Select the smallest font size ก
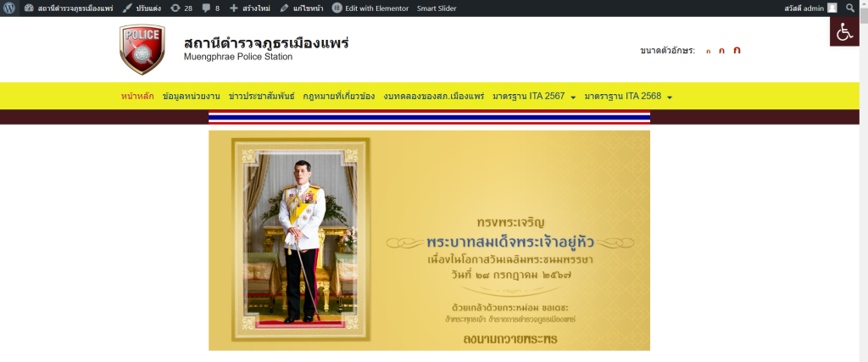868x362 pixels. tap(708, 52)
